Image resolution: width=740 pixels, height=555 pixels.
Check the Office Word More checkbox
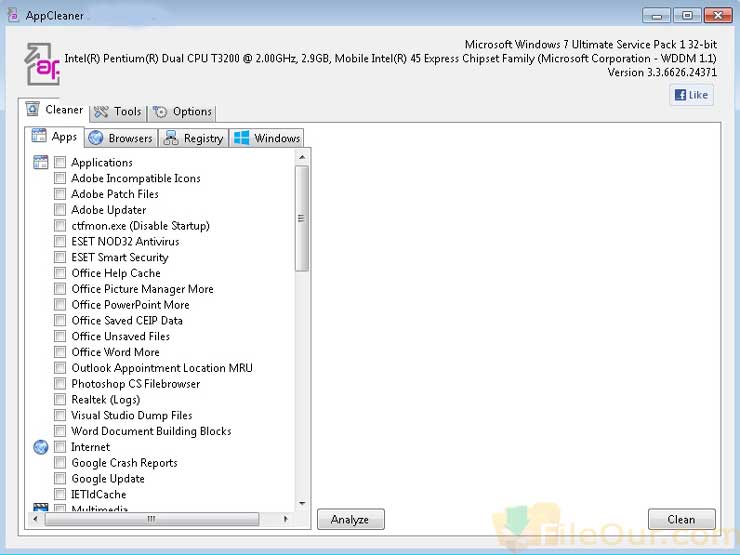click(x=60, y=352)
